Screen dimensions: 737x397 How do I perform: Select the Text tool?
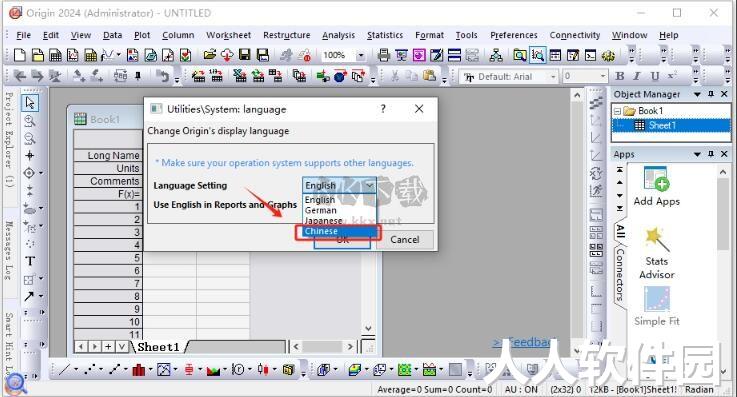pos(30,261)
